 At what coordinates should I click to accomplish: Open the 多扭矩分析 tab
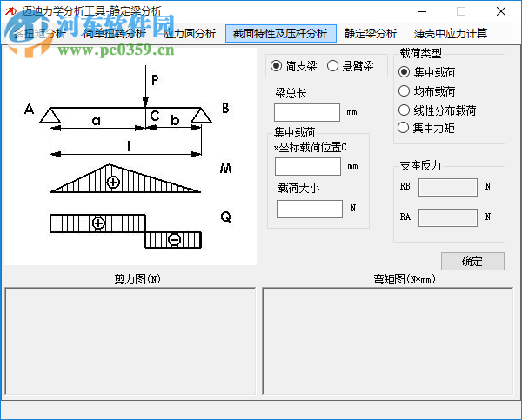(40, 33)
